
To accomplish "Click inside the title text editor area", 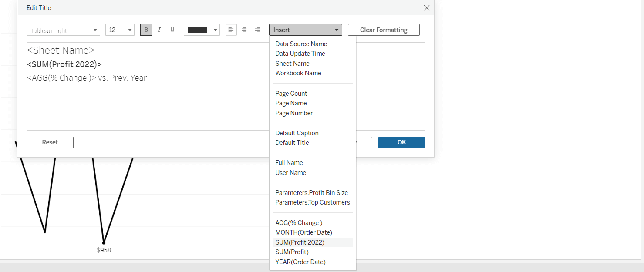I will (148, 104).
